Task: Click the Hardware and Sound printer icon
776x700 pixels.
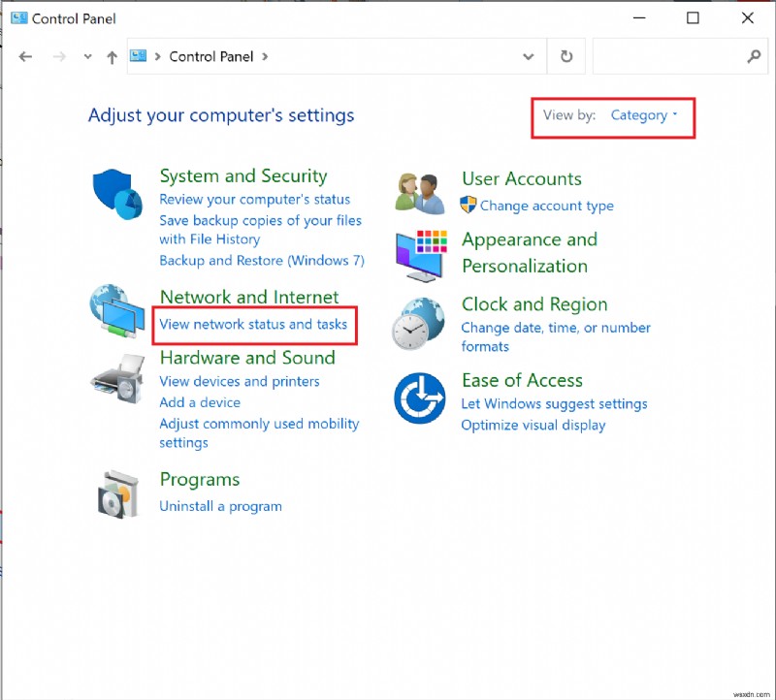Action: (117, 377)
